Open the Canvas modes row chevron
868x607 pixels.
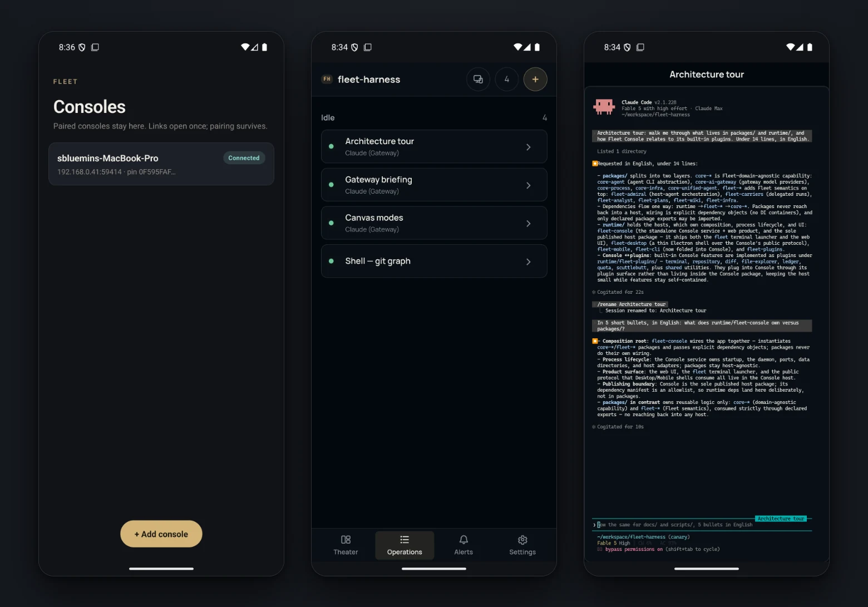point(529,224)
